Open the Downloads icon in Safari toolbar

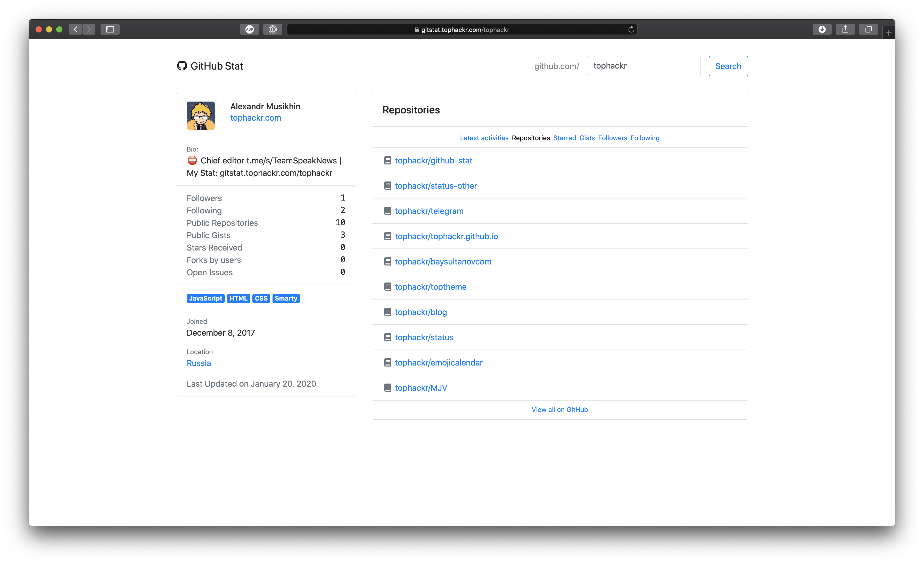click(x=822, y=29)
